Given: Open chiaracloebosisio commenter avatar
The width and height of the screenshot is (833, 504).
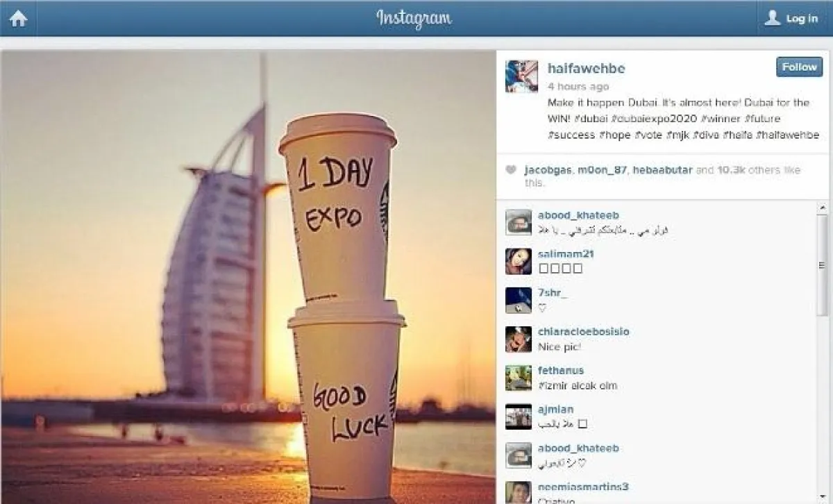Looking at the screenshot, I should pyautogui.click(x=519, y=339).
